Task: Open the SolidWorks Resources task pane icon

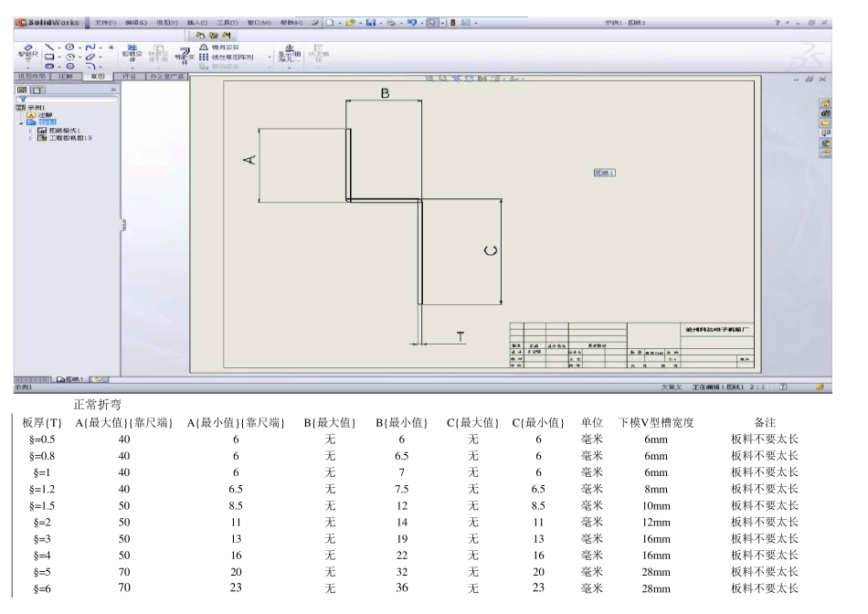Action: click(826, 101)
